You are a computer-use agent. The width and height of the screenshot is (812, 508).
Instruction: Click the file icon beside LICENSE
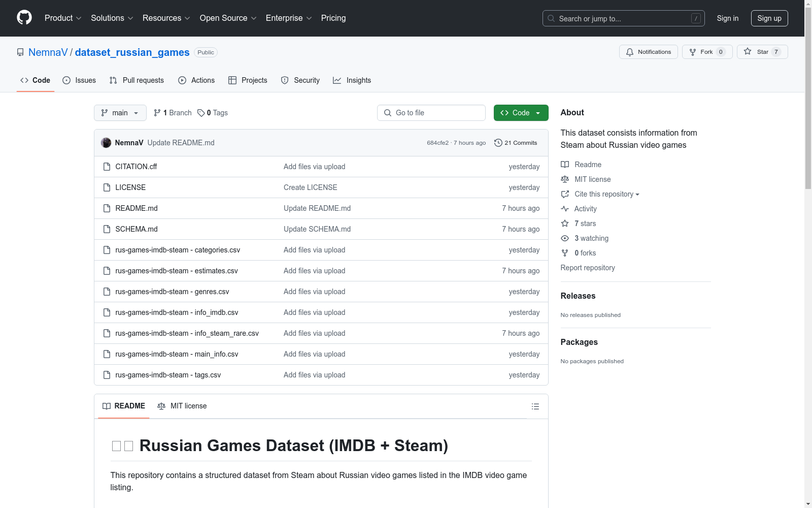click(107, 187)
